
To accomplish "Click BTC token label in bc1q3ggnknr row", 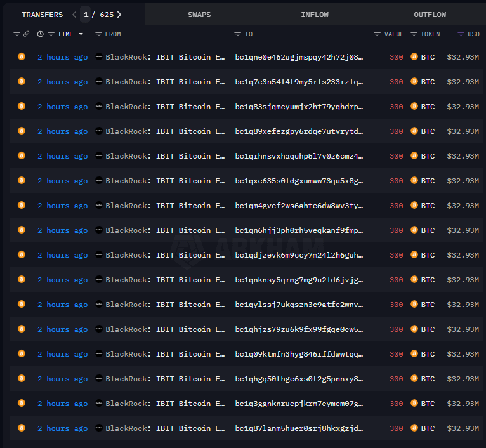I will [428, 404].
